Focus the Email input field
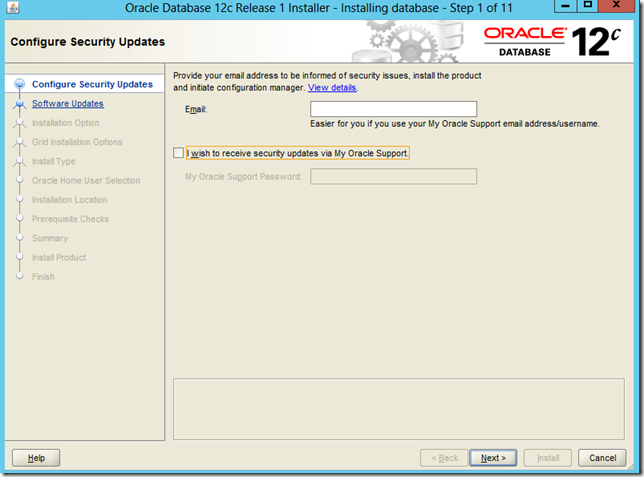Viewport: 644px width, 477px height. [x=393, y=109]
